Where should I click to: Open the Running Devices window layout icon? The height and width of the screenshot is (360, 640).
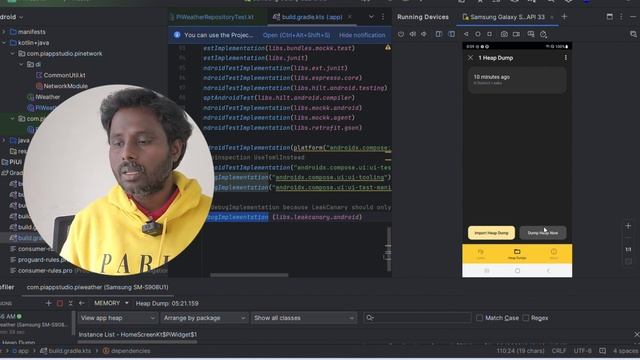(x=609, y=17)
